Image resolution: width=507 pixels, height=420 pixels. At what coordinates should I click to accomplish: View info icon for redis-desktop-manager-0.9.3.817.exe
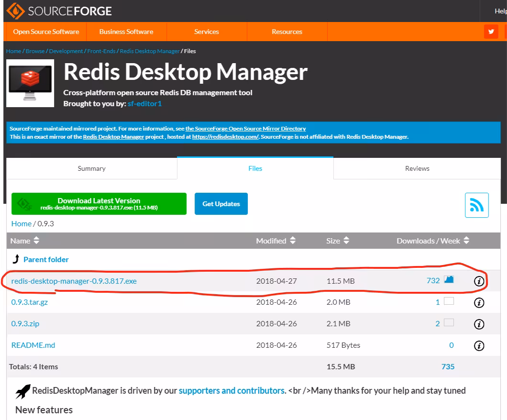click(x=479, y=281)
